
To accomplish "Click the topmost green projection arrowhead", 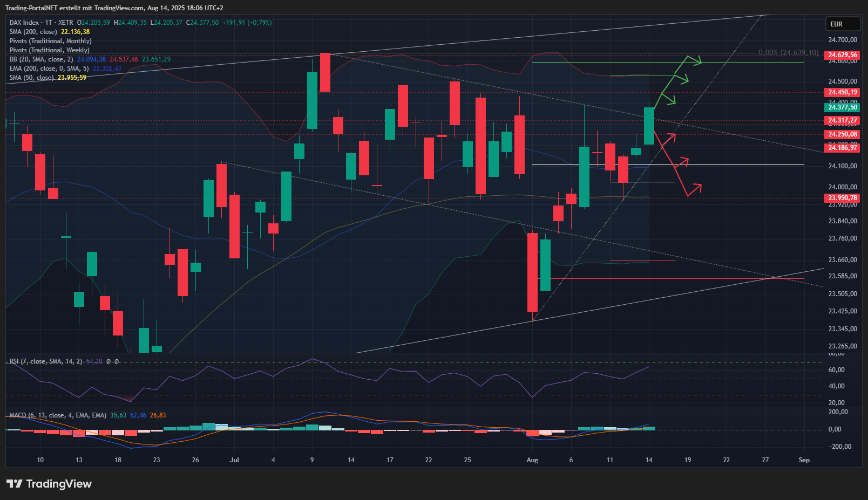I will tap(696, 60).
